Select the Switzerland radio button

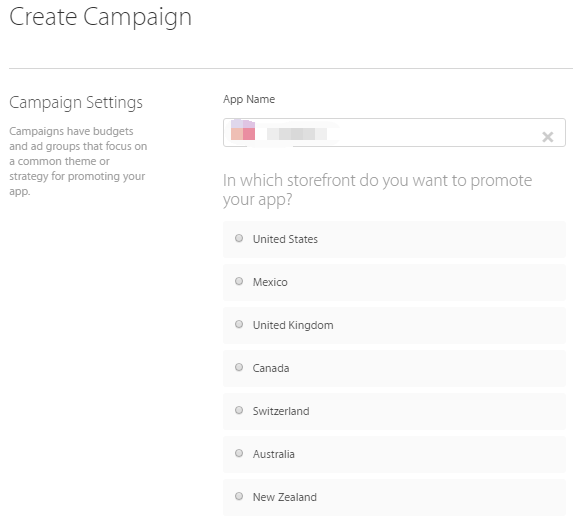coord(239,410)
